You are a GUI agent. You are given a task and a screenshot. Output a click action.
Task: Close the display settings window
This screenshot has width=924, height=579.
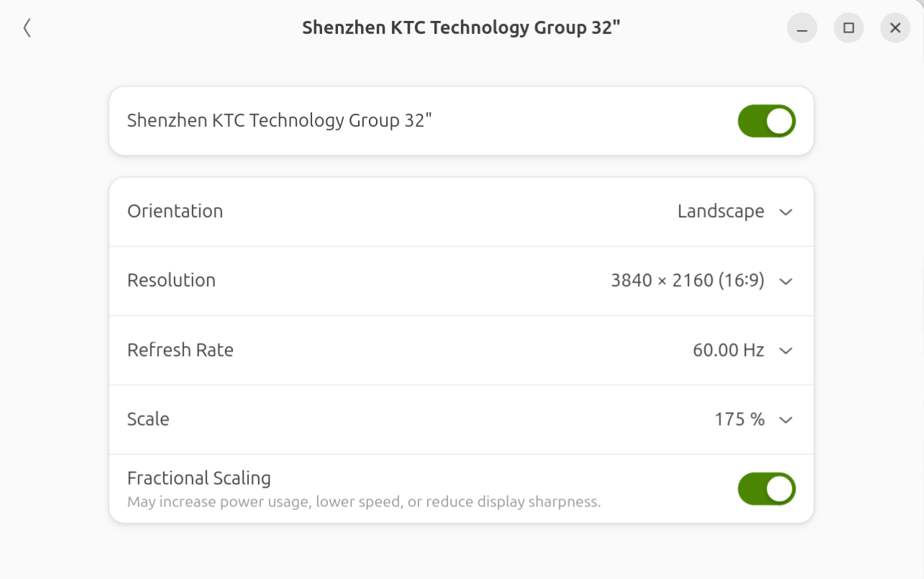895,28
